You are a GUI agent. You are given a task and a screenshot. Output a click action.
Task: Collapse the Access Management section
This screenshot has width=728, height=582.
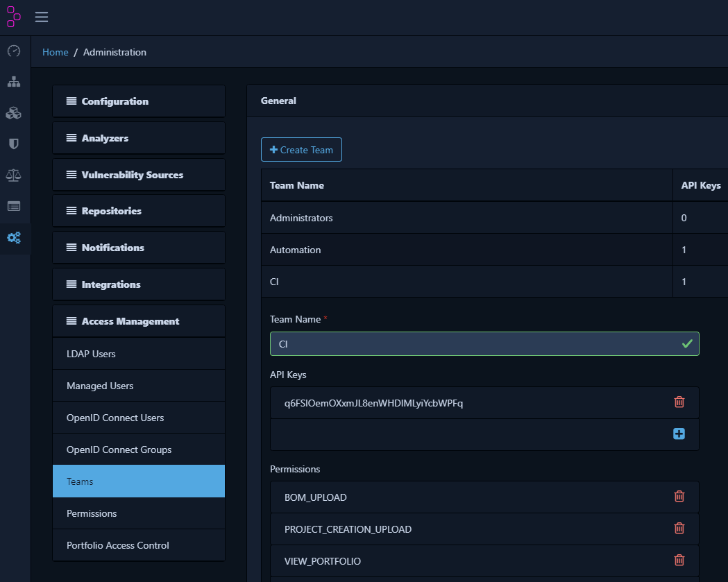tap(139, 321)
